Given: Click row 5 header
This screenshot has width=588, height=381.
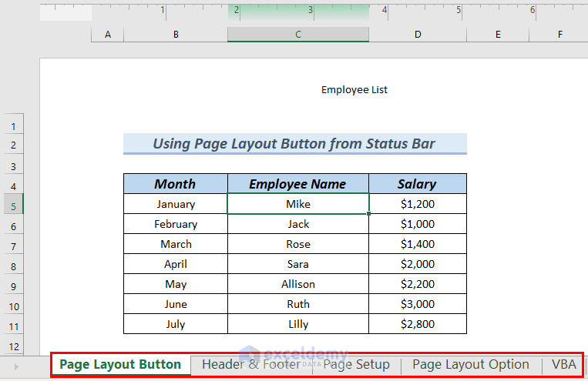Looking at the screenshot, I should [x=13, y=205].
